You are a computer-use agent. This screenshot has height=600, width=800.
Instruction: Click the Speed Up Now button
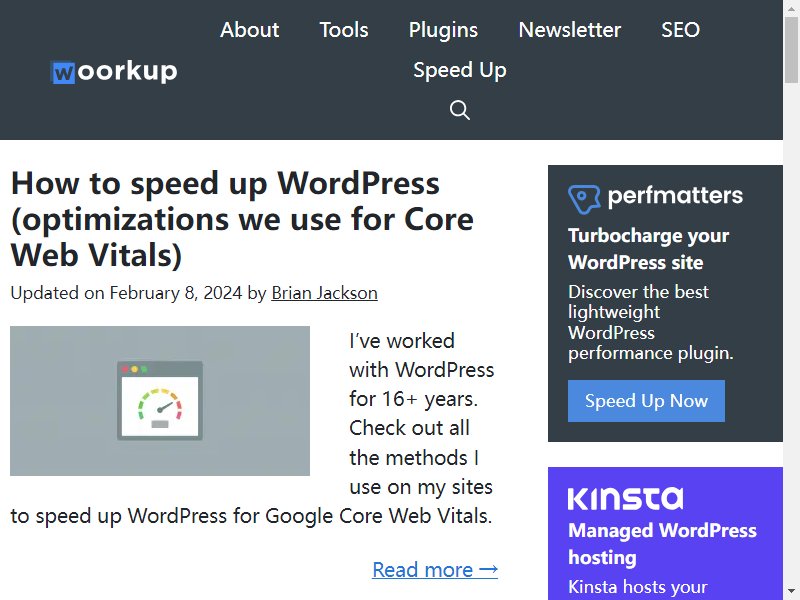tap(646, 401)
